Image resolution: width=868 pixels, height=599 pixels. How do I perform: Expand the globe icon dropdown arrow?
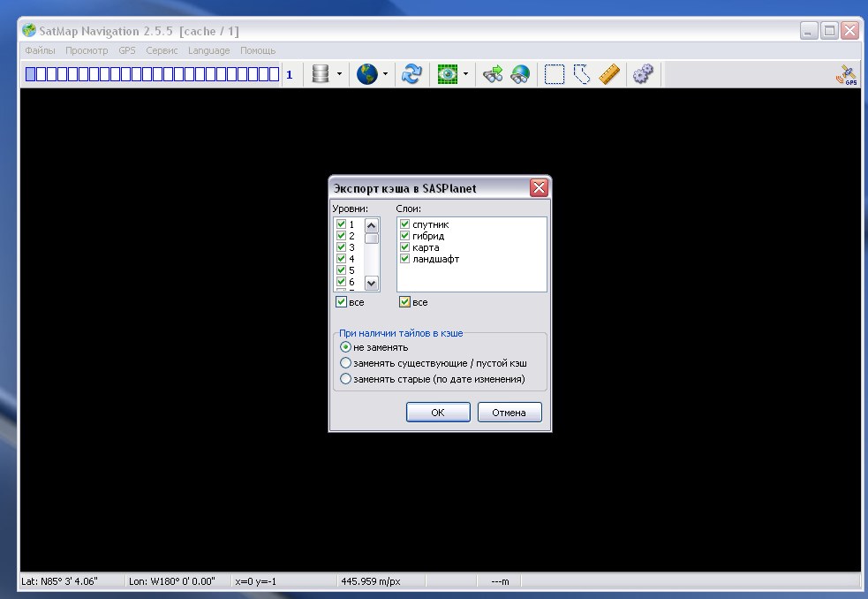(385, 73)
